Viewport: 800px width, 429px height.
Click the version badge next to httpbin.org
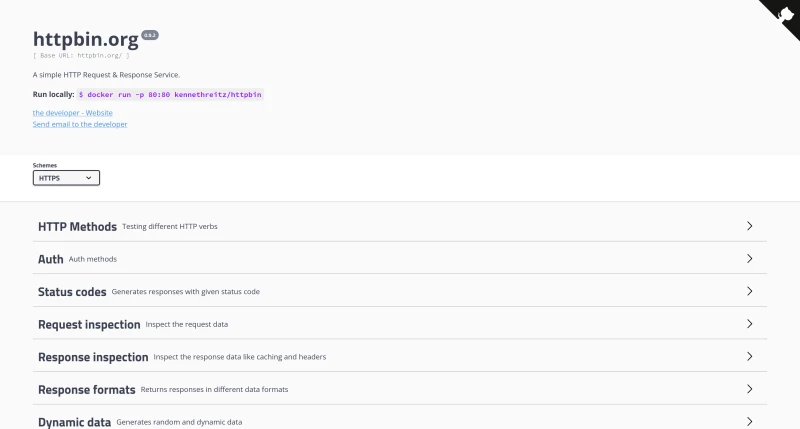coord(150,35)
